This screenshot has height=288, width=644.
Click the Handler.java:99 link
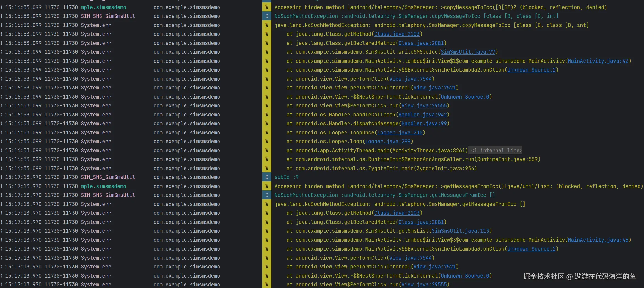[x=424, y=123]
